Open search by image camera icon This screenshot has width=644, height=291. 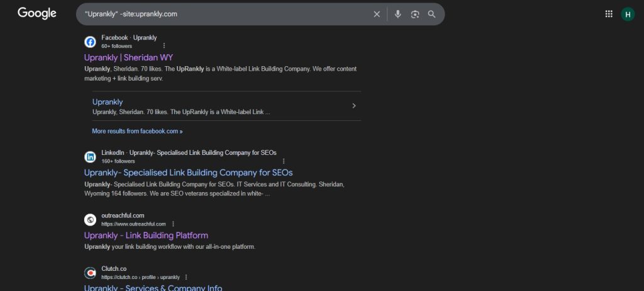point(415,14)
